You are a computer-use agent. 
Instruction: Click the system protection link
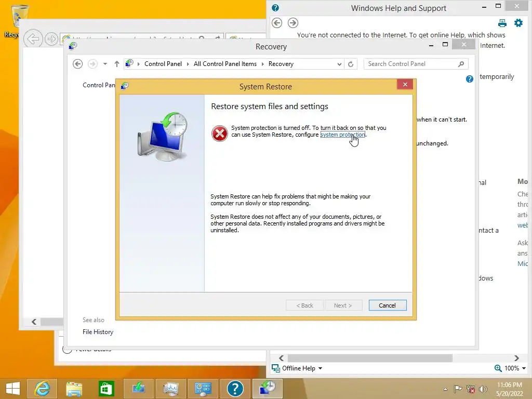[x=342, y=135]
